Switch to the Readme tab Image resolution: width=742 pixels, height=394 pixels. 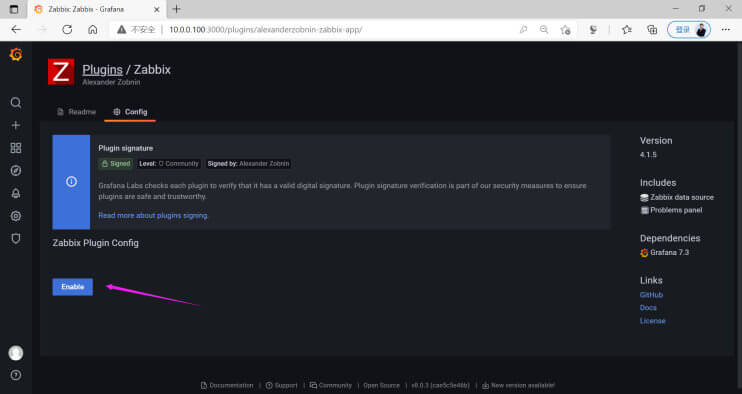pyautogui.click(x=76, y=112)
